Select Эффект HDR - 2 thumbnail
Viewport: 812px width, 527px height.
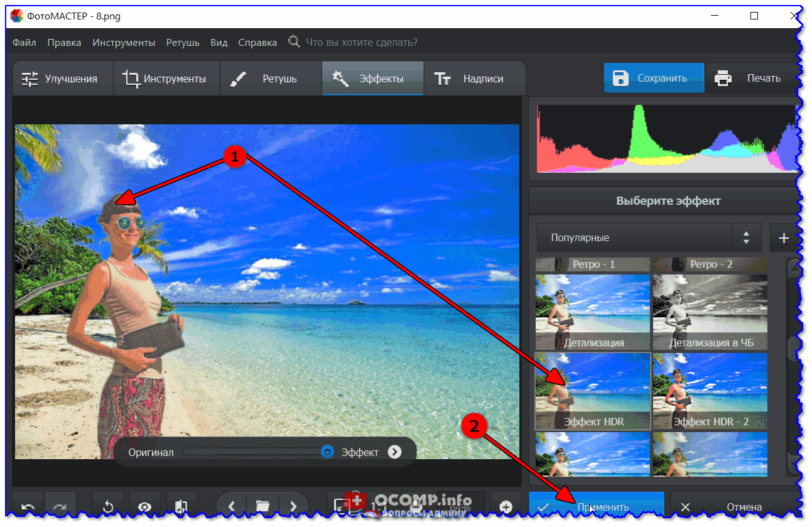[710, 391]
